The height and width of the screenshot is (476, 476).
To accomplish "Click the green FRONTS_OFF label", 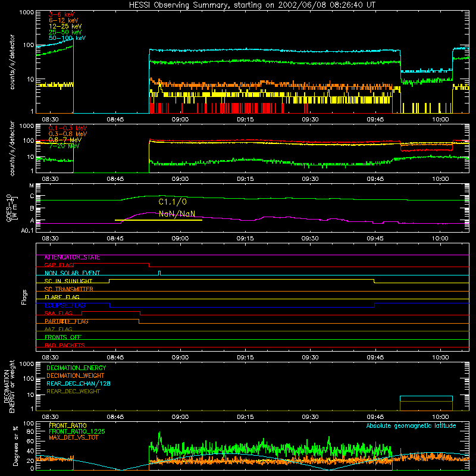I will (x=63, y=337).
